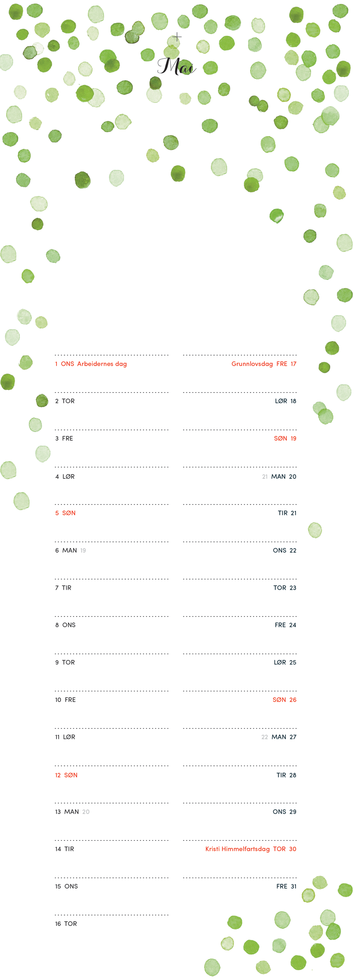Image resolution: width=354 pixels, height=980 pixels.
Task: Click the SØN 19 date label
Action: (285, 439)
